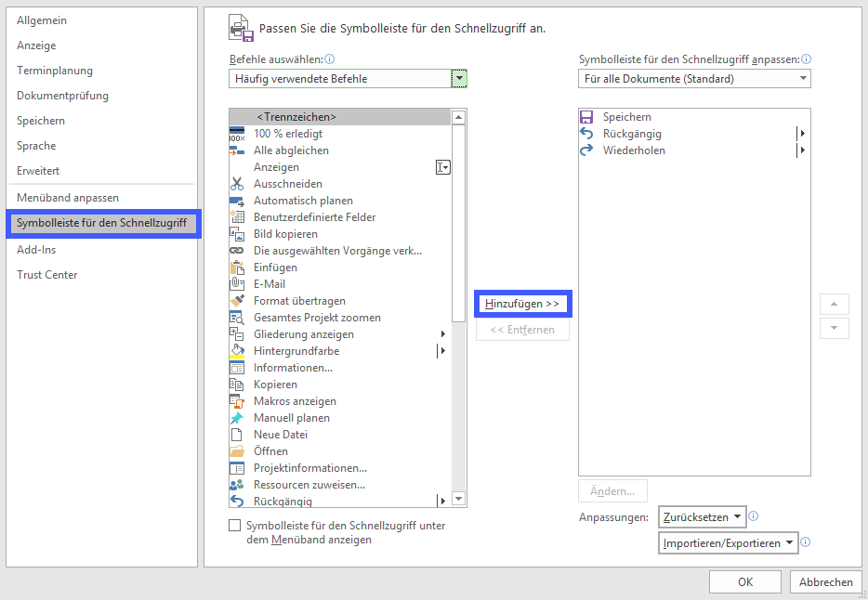The image size is (868, 600).
Task: Click the 'Hinzufügen >>' button
Action: point(522,304)
